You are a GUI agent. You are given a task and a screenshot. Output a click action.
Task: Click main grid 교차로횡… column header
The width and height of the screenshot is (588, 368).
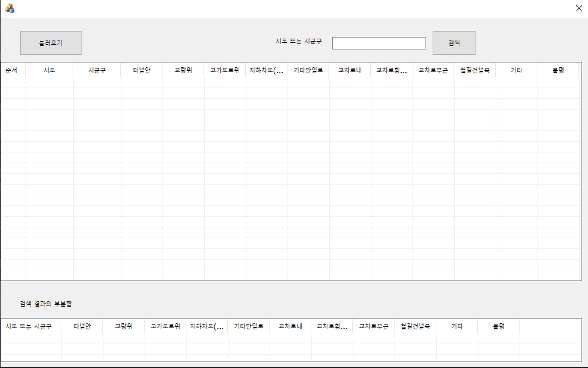[391, 70]
